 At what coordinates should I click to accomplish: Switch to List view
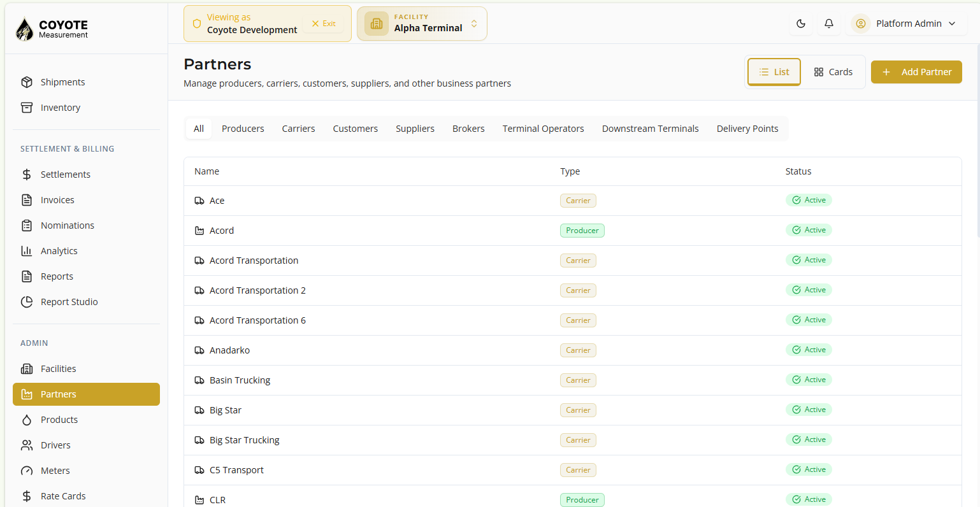pyautogui.click(x=774, y=72)
